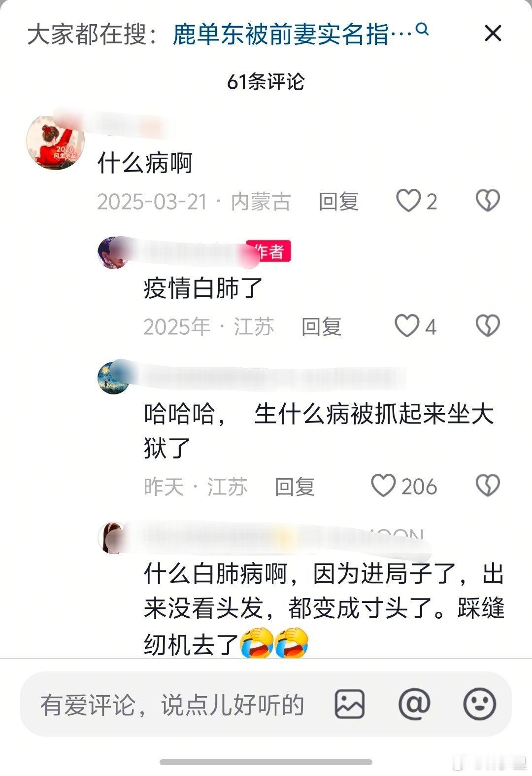Dislike the '疫情白肺了' reply broken heart
532x776 pixels.
[x=488, y=326]
